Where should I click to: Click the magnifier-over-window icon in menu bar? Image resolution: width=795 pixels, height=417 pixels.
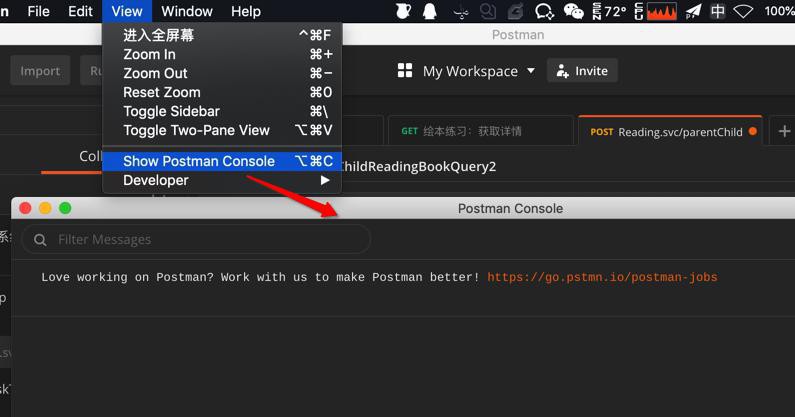488,11
